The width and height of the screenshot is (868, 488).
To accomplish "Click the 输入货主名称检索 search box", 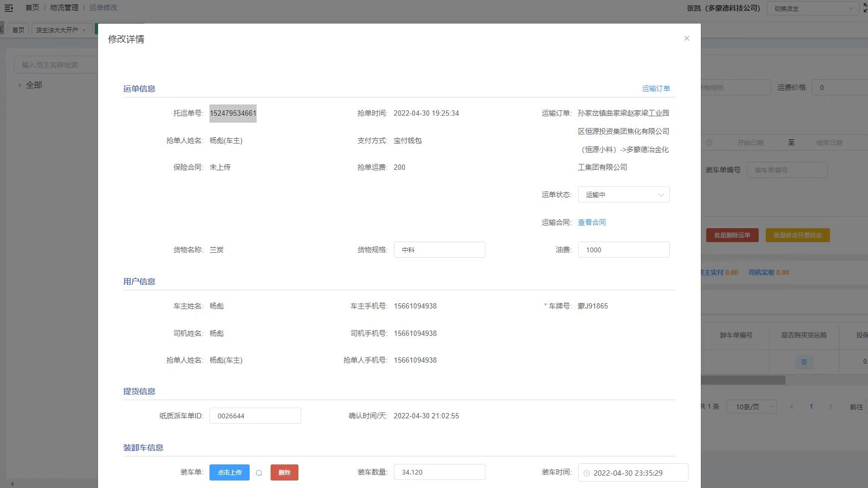I will (56, 65).
